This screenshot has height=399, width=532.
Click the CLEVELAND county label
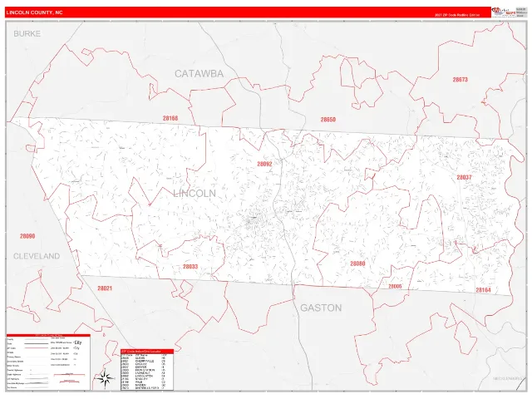click(x=37, y=256)
